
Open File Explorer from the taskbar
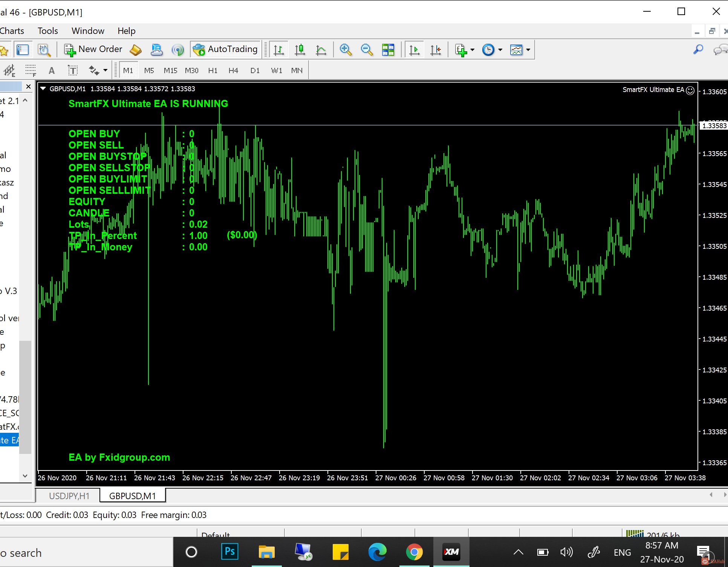pyautogui.click(x=266, y=552)
